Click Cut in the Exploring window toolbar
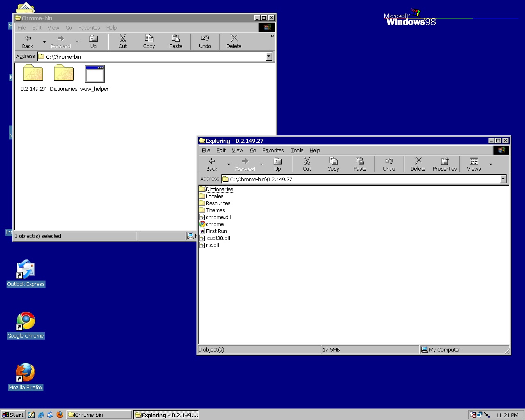525x420 pixels. click(307, 164)
